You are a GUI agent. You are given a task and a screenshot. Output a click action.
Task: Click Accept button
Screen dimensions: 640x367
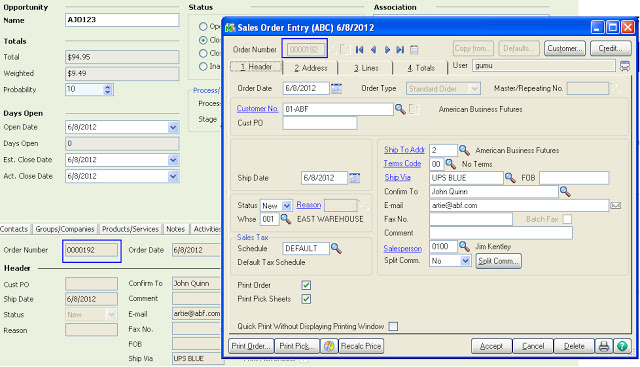(x=491, y=346)
